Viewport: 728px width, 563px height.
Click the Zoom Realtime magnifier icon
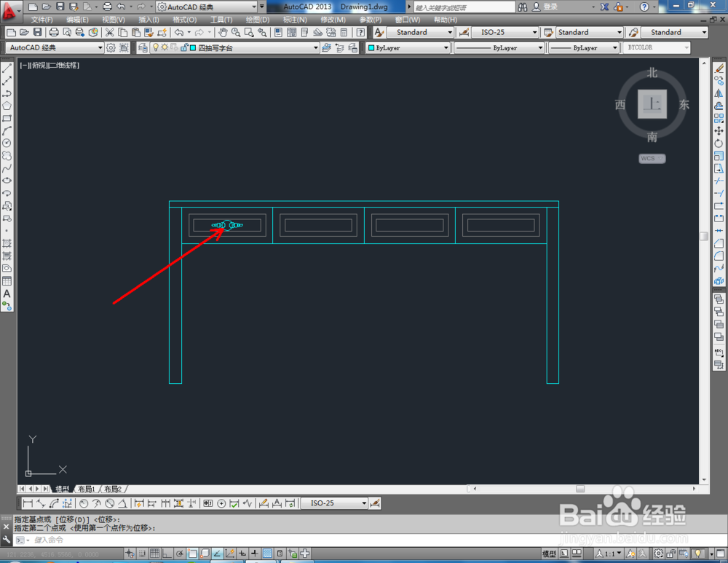(236, 32)
